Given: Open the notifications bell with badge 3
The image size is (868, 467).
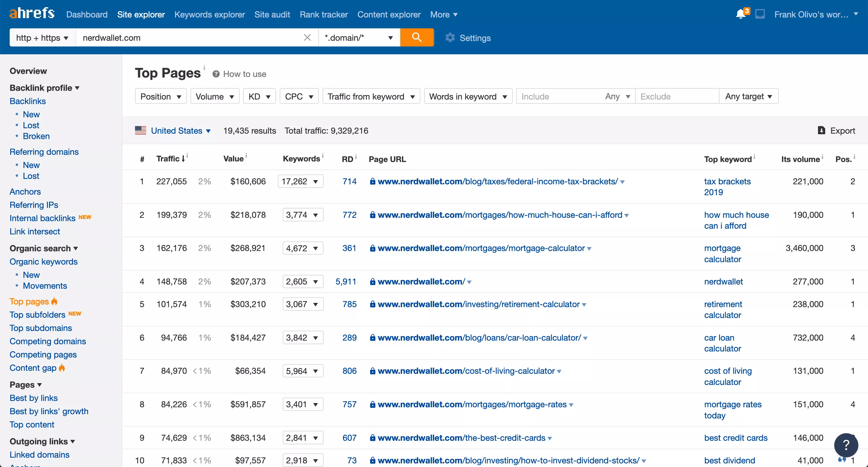Looking at the screenshot, I should pos(741,14).
